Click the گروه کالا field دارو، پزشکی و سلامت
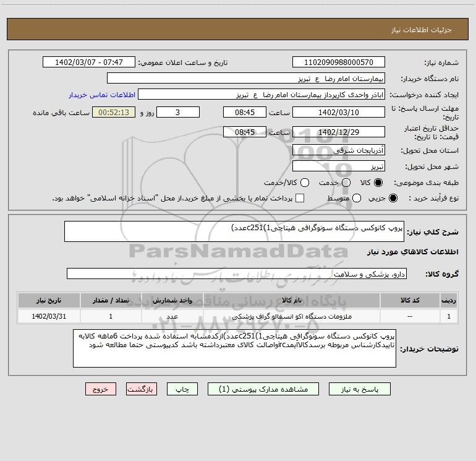Screen dimensions: 476x461 pos(237,274)
